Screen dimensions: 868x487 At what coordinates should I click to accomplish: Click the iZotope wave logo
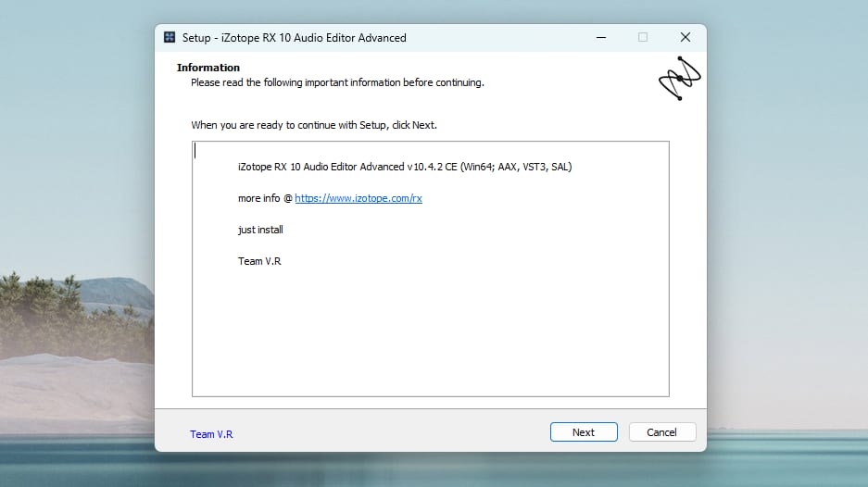coord(679,78)
